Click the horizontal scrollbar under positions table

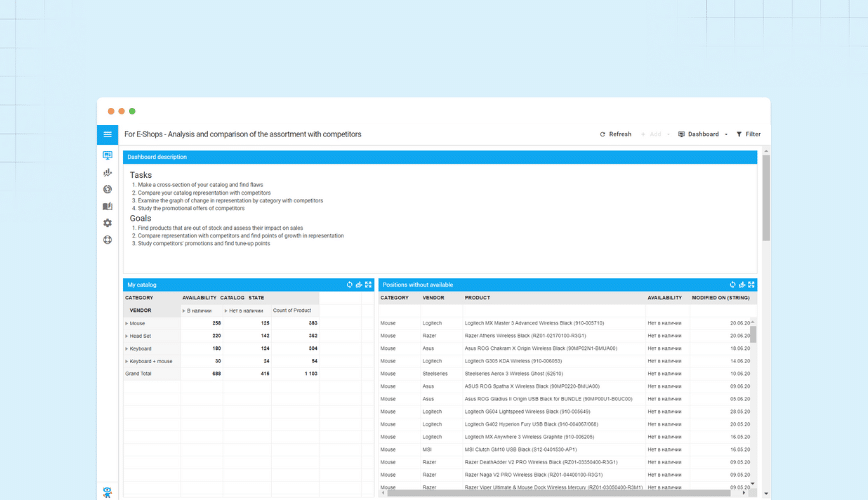click(x=560, y=493)
